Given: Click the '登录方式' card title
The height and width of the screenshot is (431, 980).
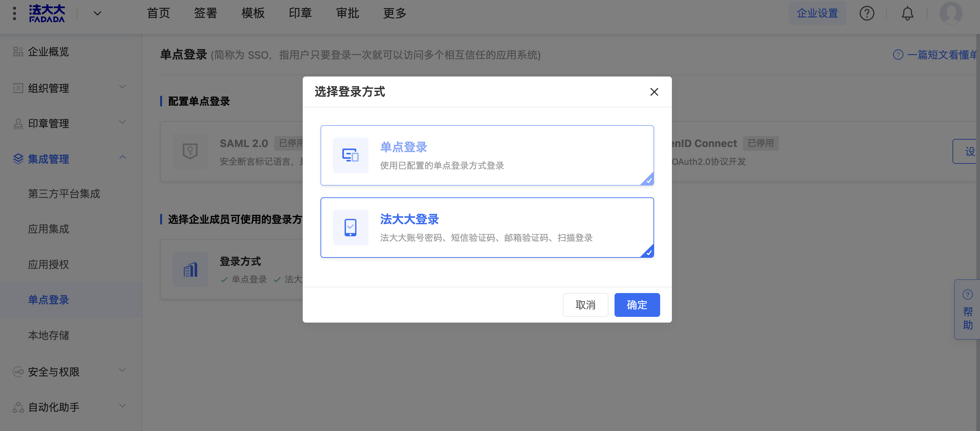Looking at the screenshot, I should click(240, 261).
